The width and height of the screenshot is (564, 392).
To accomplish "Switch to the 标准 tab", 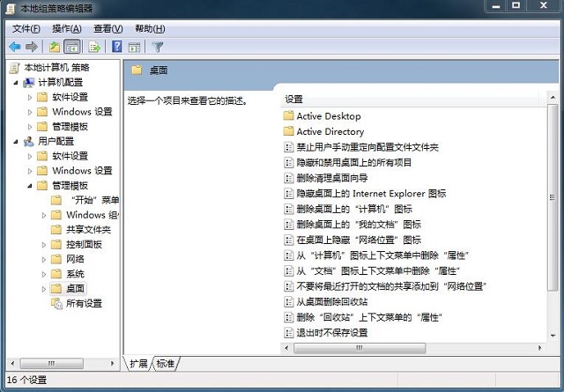I will tap(166, 363).
